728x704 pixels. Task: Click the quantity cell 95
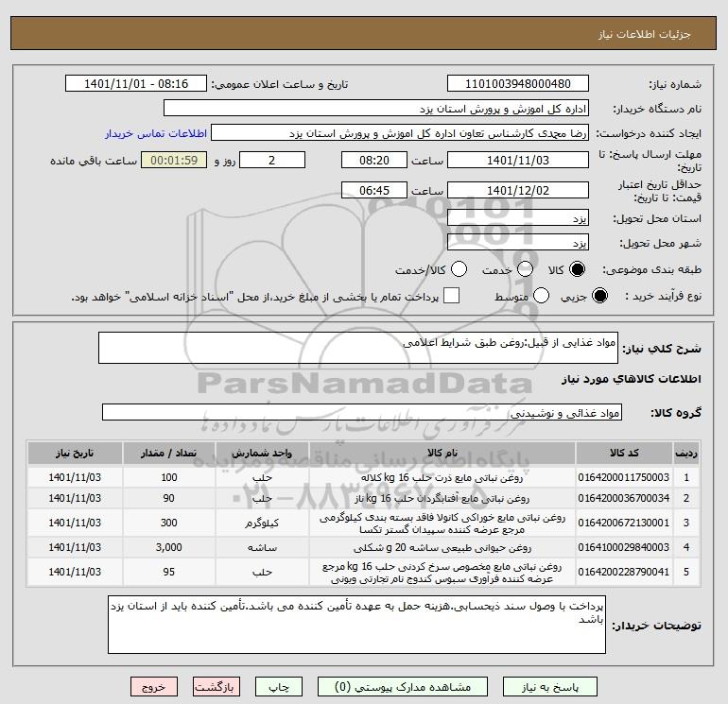pyautogui.click(x=168, y=572)
